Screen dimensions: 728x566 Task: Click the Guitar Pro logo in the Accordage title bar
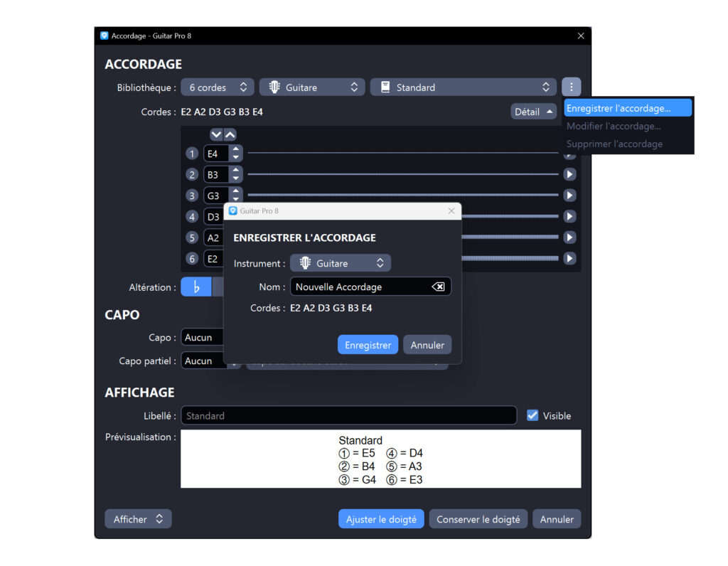[104, 36]
